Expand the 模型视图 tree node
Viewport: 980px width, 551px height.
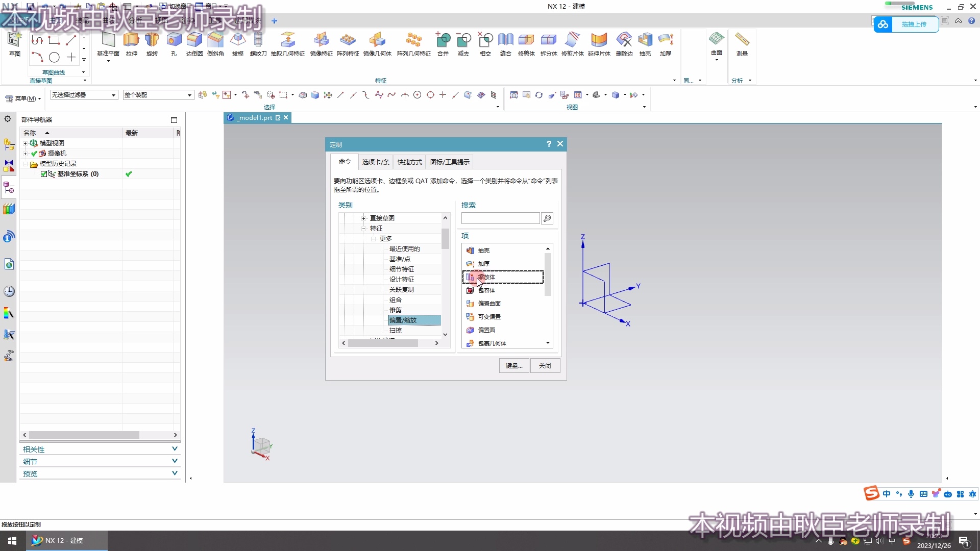(x=25, y=143)
